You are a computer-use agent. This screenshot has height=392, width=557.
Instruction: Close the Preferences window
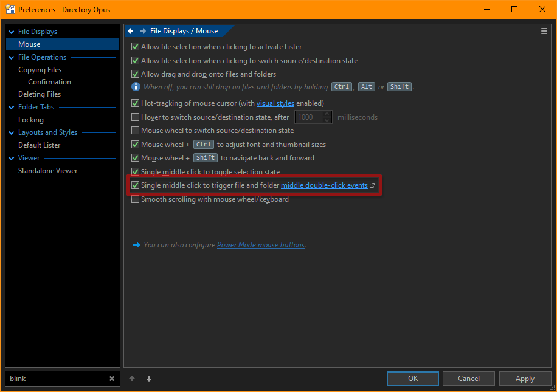coord(542,9)
